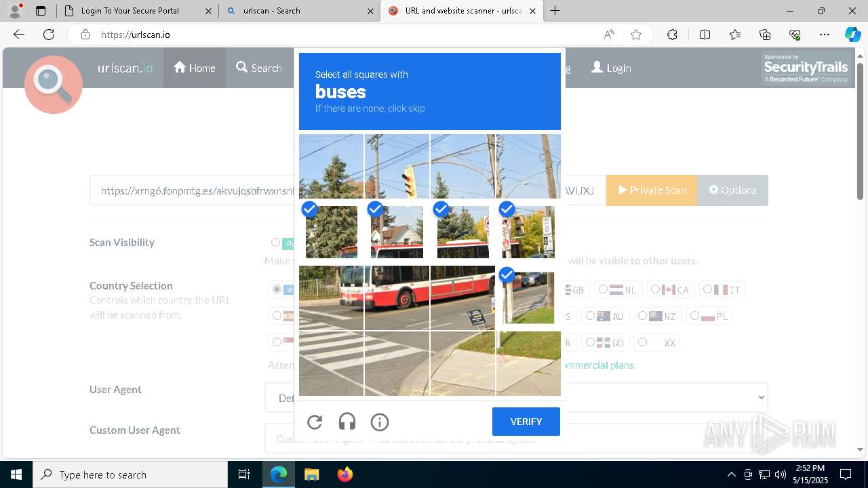Refresh the captcha challenge
Screen dimensions: 868x488
315,422
